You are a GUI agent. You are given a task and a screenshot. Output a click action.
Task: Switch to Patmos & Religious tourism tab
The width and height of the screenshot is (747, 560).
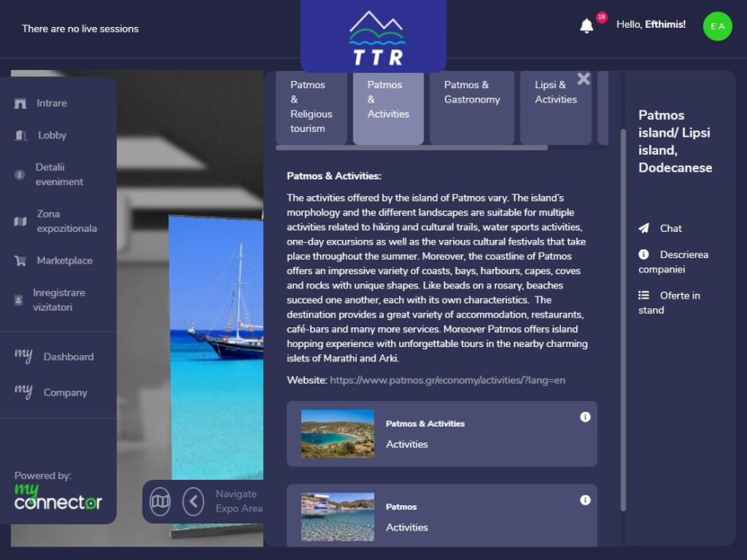point(311,107)
